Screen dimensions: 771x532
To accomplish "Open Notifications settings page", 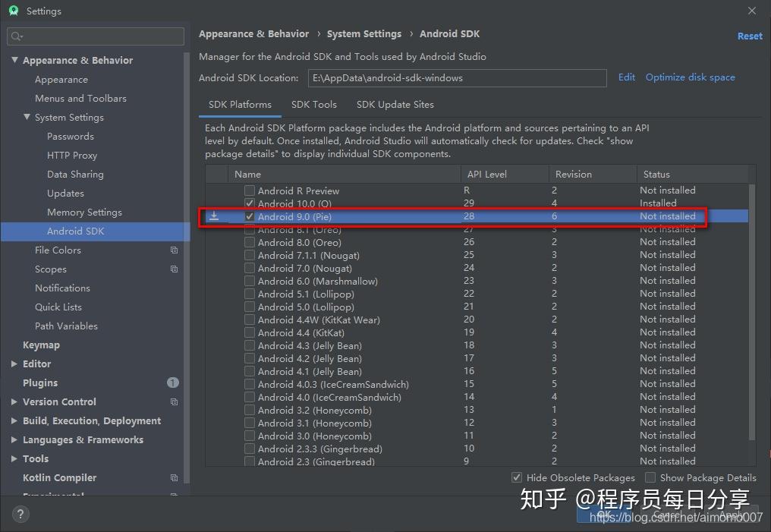I will (62, 288).
